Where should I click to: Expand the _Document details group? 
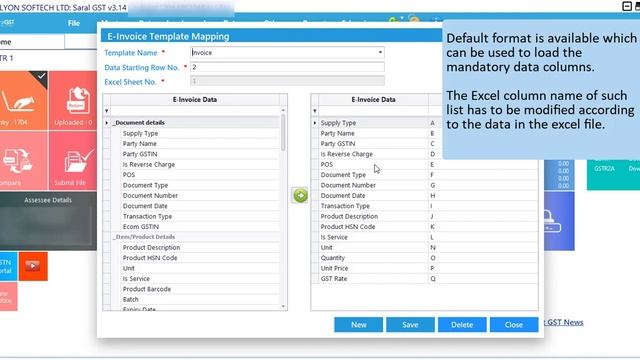(x=107, y=123)
